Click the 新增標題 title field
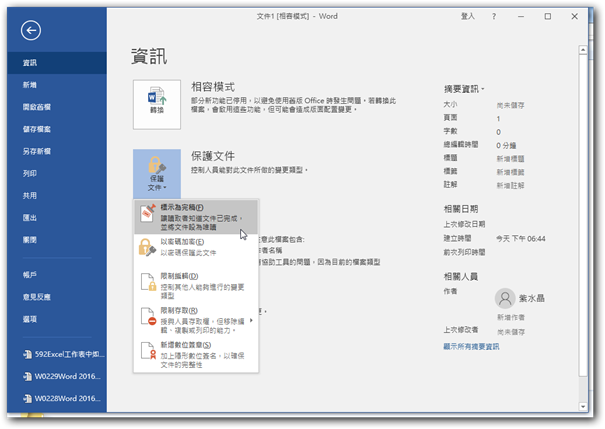The height and width of the screenshot is (429, 605). click(510, 159)
